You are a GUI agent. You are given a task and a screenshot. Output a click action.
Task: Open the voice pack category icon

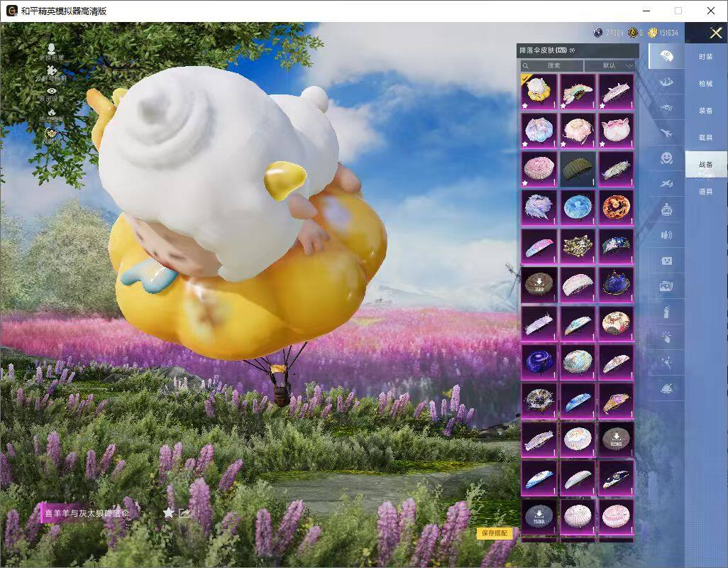click(x=666, y=235)
